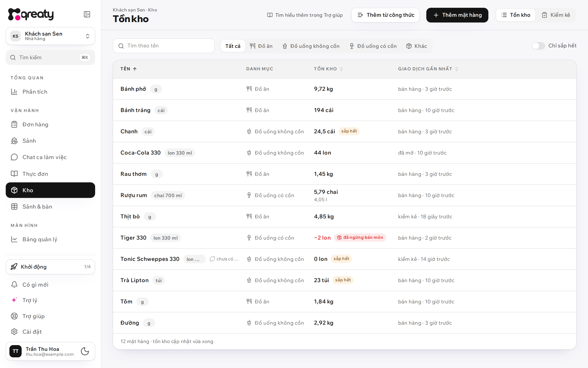The height and width of the screenshot is (368, 588).
Task: Switch to Kiểm kê view
Action: [556, 15]
